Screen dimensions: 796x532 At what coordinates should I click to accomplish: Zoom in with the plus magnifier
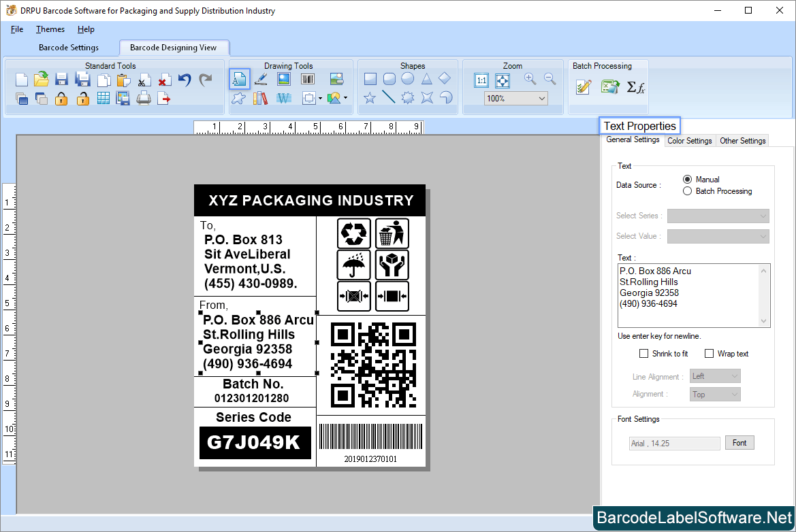530,79
